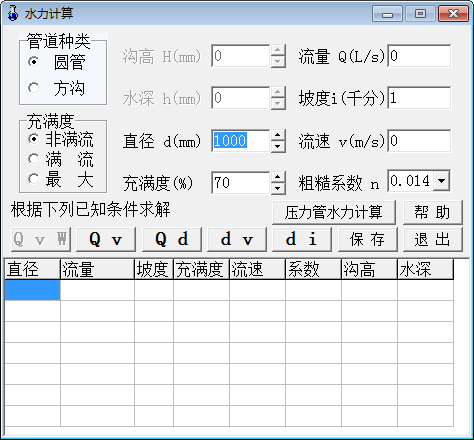Increase 充满度(%) with up spinner arrow

(278, 177)
